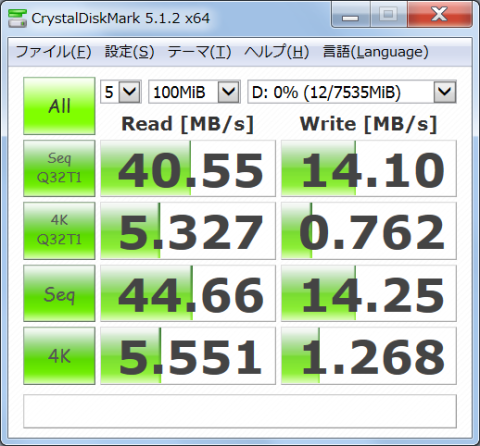
Task: Start the Seq Q32T1 benchmark
Action: [x=59, y=168]
